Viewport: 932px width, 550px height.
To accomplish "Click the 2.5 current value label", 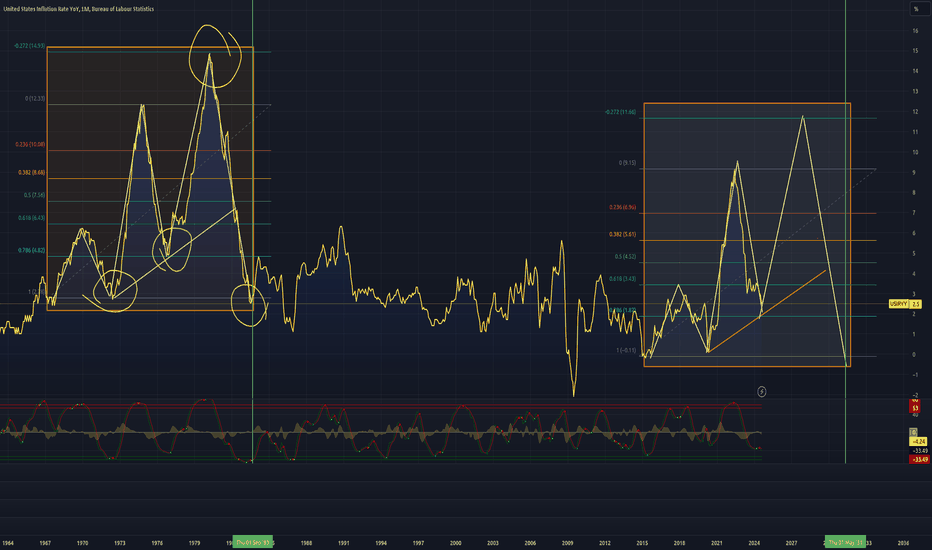I will click(915, 304).
